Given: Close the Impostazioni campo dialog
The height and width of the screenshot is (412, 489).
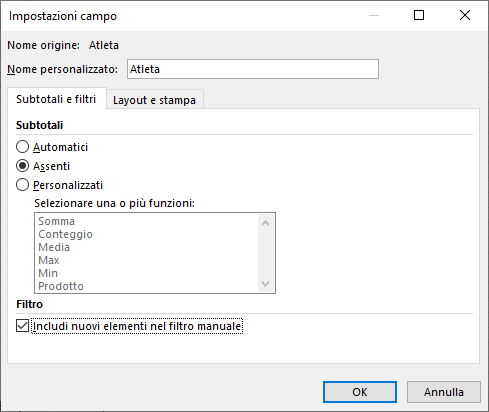Looking at the screenshot, I should 465,15.
